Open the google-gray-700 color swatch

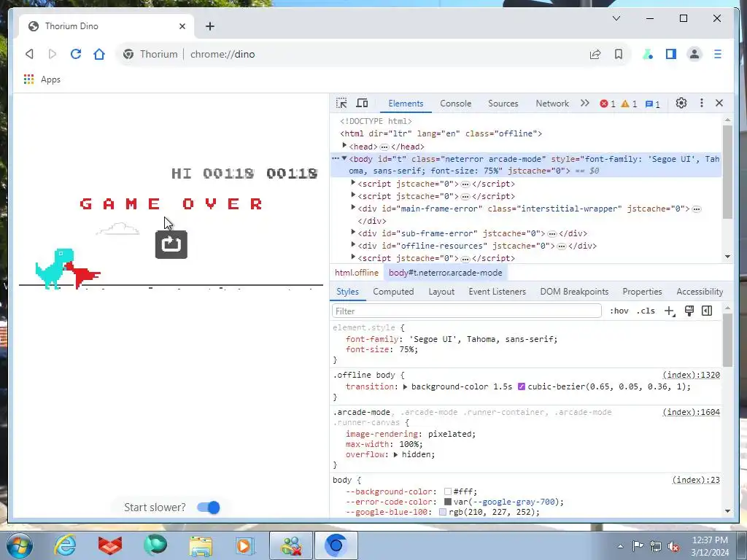click(x=447, y=502)
